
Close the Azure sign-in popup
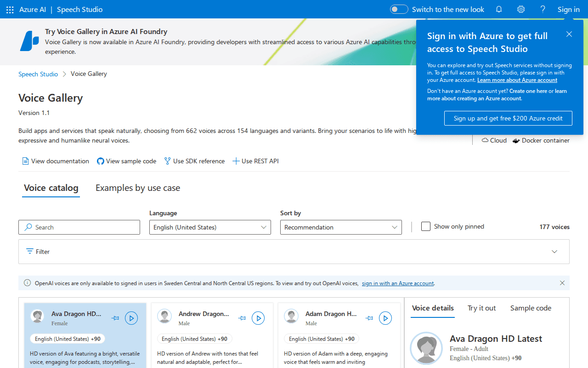coord(569,34)
